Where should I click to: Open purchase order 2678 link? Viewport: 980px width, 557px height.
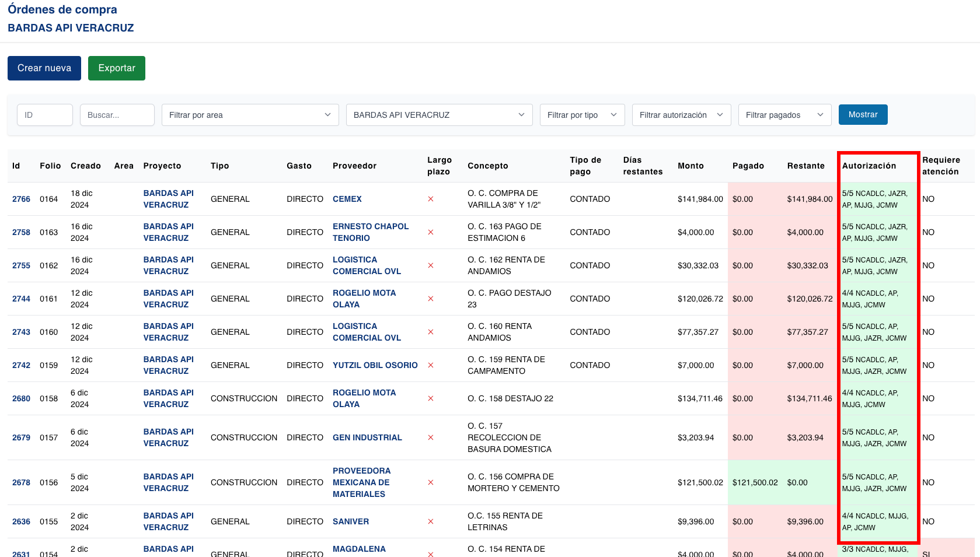21,482
